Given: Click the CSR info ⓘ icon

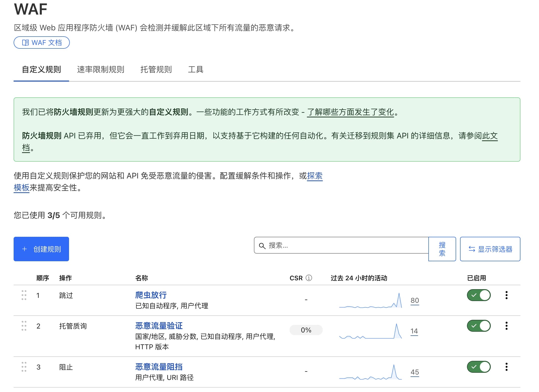Looking at the screenshot, I should coord(309,278).
